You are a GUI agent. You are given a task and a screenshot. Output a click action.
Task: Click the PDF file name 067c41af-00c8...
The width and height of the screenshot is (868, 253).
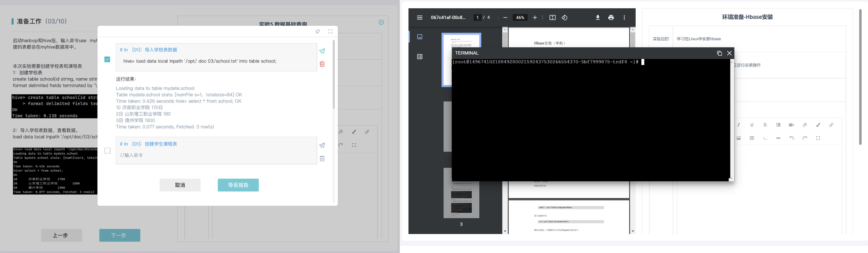(x=448, y=17)
